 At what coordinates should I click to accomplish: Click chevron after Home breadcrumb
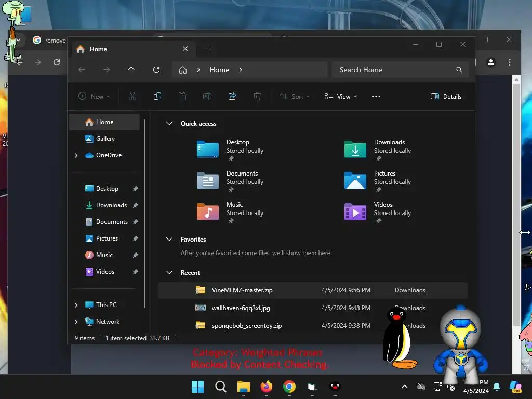[x=241, y=70]
